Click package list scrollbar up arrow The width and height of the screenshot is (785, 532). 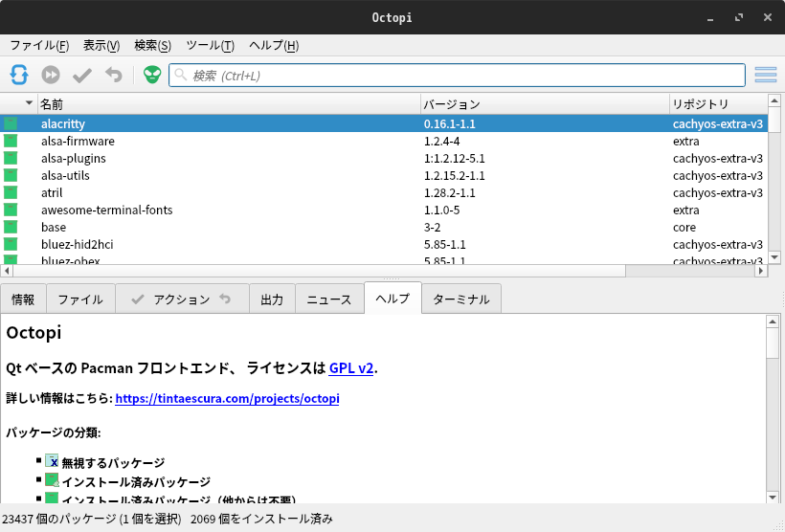coord(774,100)
